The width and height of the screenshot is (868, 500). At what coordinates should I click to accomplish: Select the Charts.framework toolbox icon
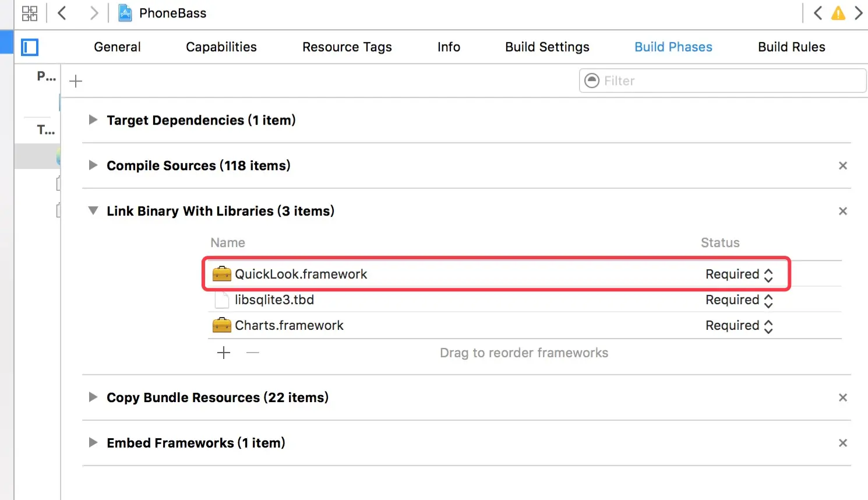(222, 325)
